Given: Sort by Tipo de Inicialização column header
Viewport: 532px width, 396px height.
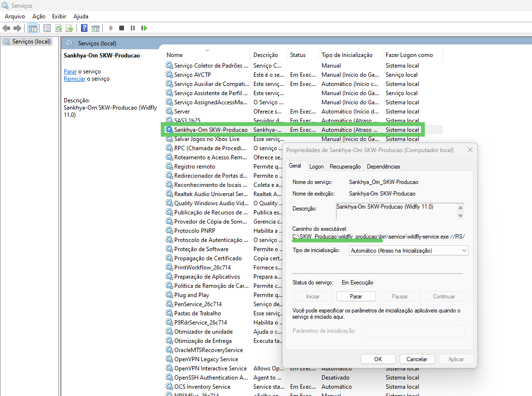Looking at the screenshot, I should (351, 55).
